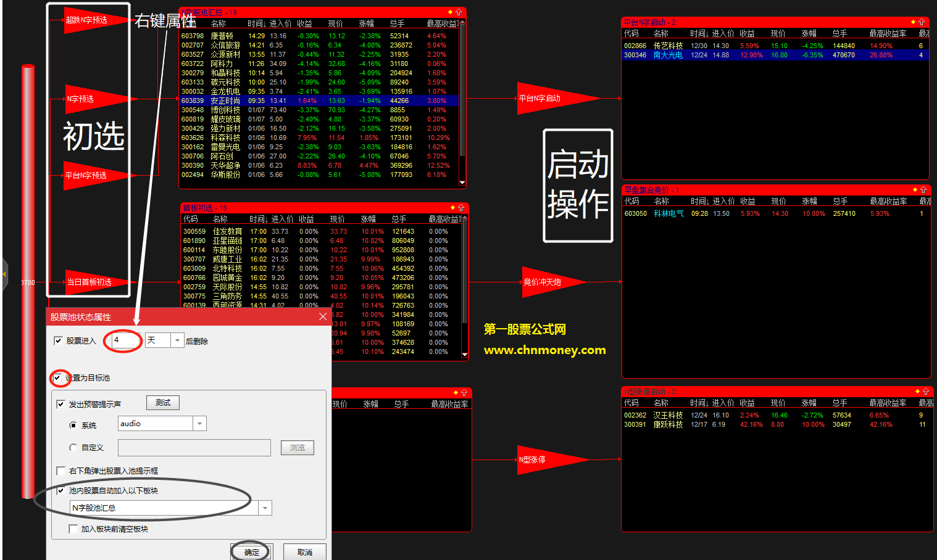
Task: Click 涨幅 column header in 首板初选 panel
Action: 369,219
